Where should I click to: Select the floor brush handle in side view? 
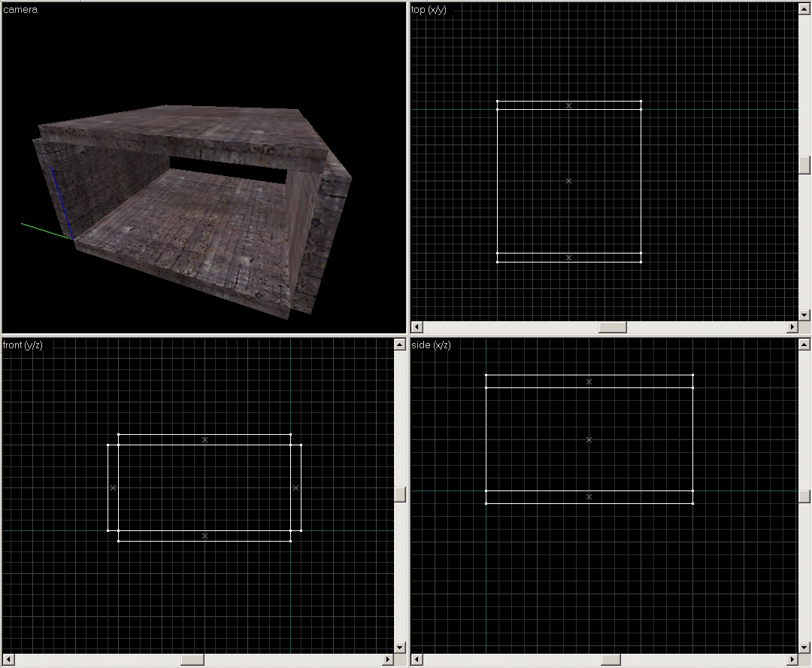point(589,497)
